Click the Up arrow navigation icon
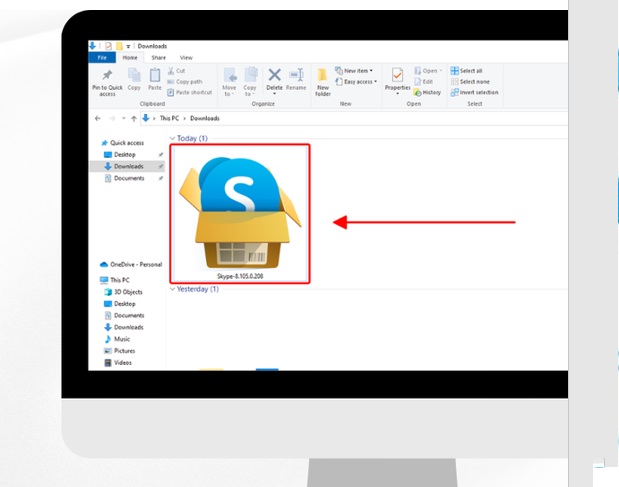Screen dimensions: 619x487 coord(134,118)
